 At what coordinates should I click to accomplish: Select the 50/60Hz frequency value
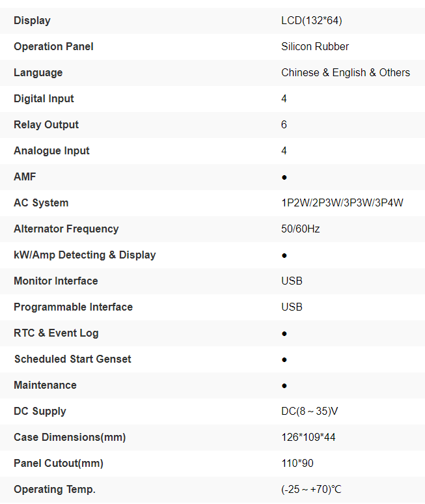pos(301,229)
